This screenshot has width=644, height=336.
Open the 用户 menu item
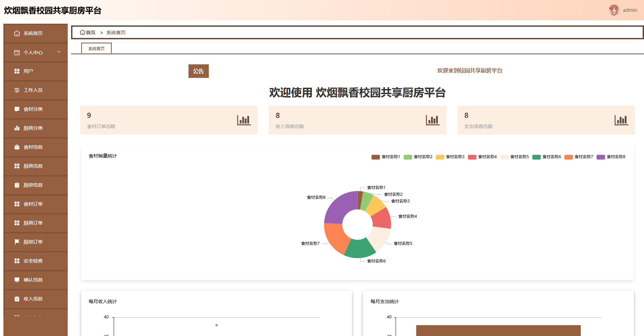[x=36, y=71]
